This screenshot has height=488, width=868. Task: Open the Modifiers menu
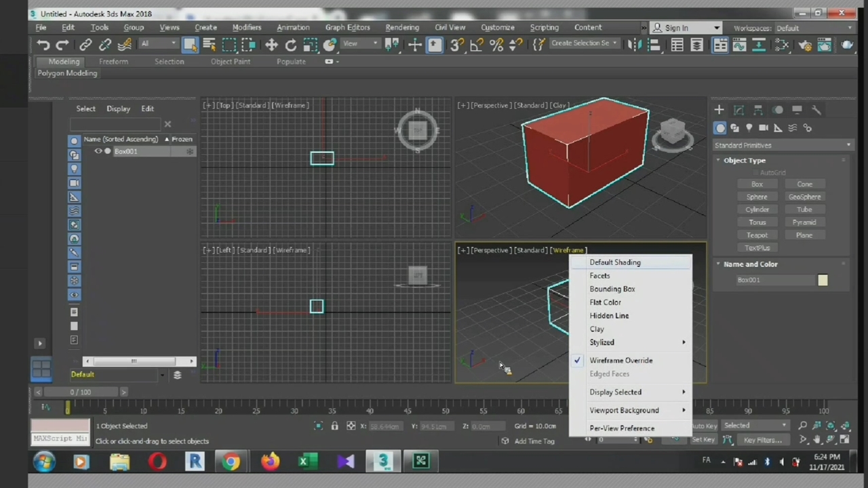[246, 28]
